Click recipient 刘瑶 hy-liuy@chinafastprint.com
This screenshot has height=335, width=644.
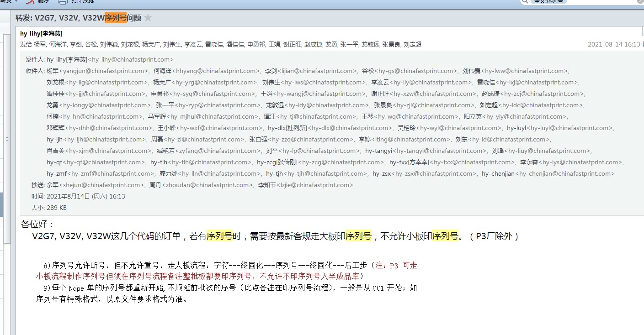pyautogui.click(x=542, y=151)
